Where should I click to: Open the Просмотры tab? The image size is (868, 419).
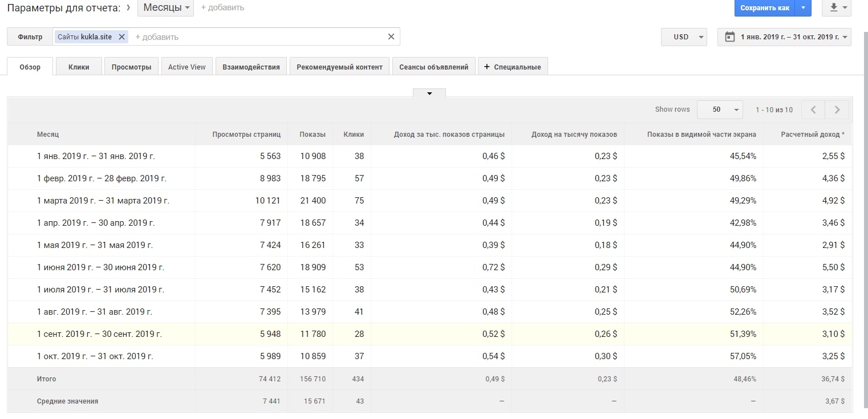click(131, 67)
